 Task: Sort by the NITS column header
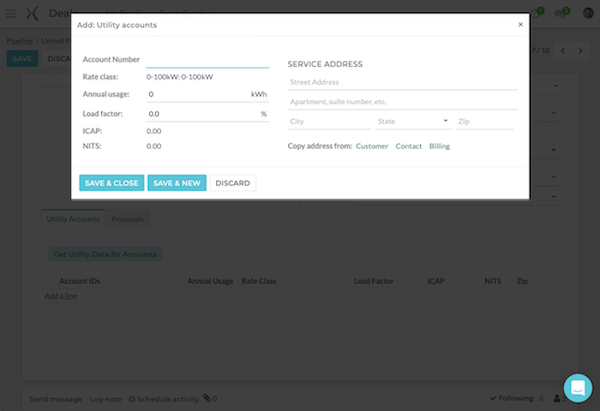[x=492, y=281]
